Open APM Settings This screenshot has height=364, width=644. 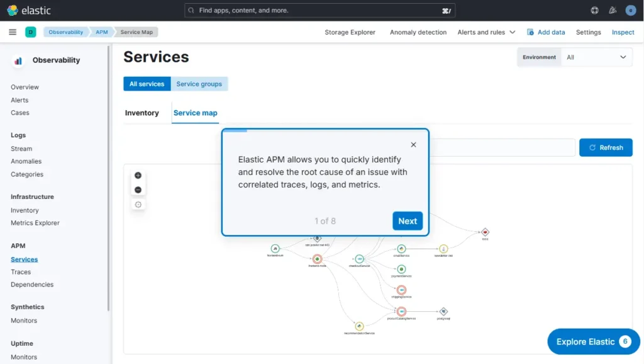[x=588, y=32]
